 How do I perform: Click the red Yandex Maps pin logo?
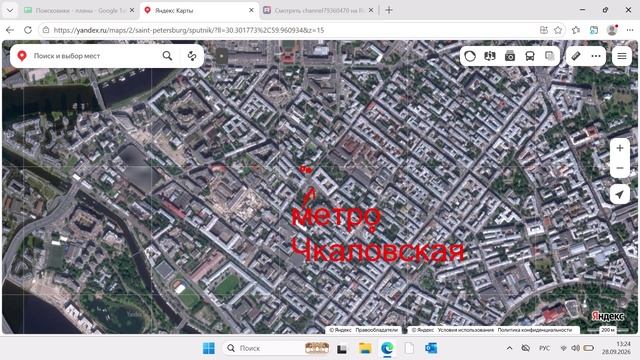(22, 56)
